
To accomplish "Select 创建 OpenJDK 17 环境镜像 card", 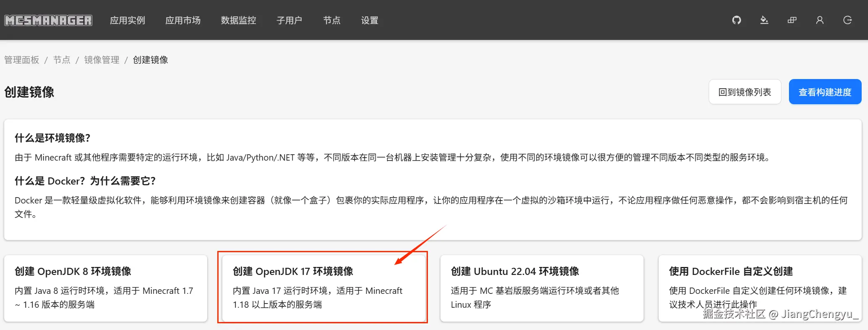I will [324, 288].
